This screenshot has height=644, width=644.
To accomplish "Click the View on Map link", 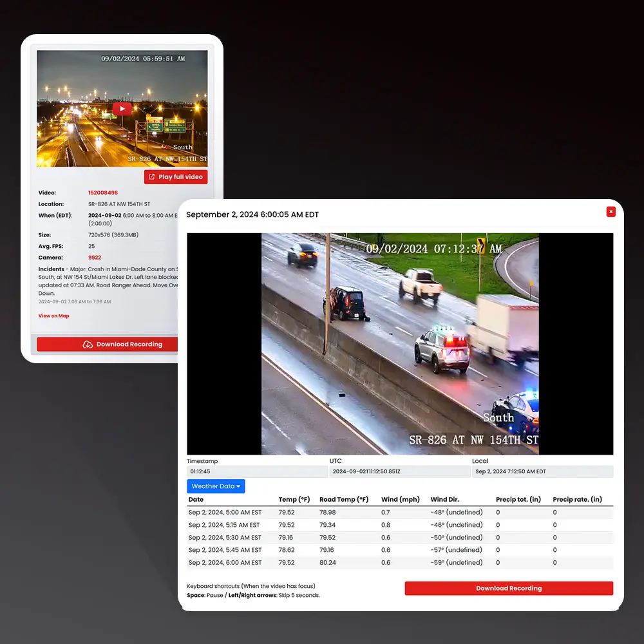I will (x=53, y=316).
